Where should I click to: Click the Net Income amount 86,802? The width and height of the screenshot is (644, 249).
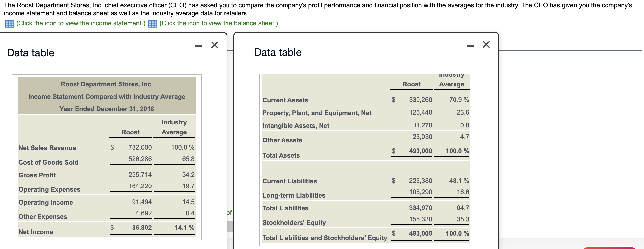coord(142,228)
